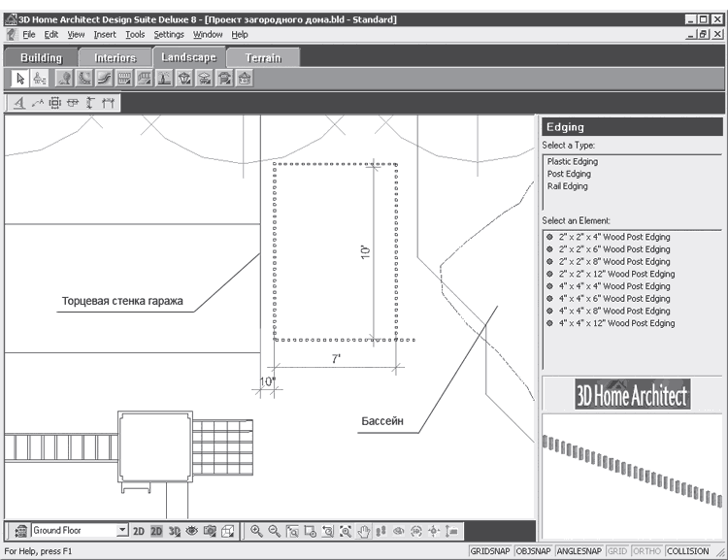Select the fence tool in Landscape toolbar
The width and height of the screenshot is (728, 560).
click(124, 78)
